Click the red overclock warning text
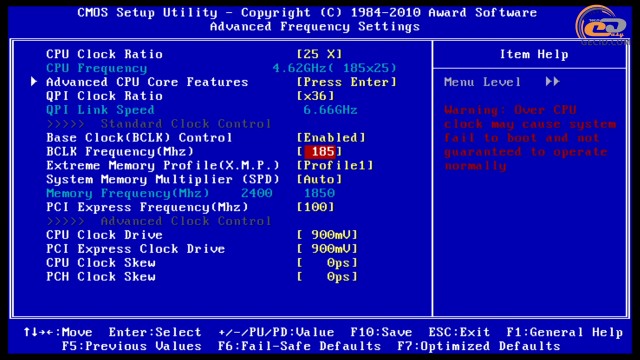Viewport: 640px width, 360px height. (x=530, y=138)
